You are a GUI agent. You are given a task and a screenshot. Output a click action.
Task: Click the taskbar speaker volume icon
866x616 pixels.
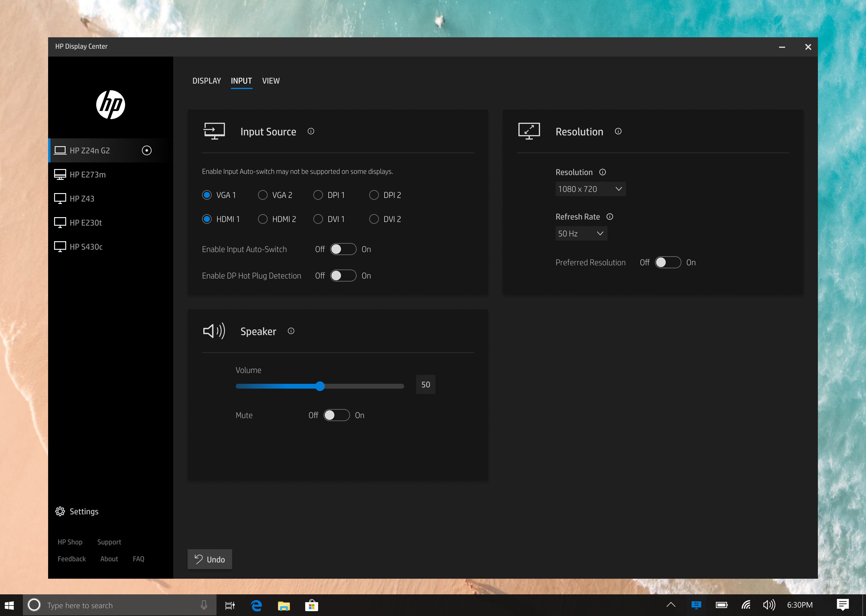tap(769, 605)
